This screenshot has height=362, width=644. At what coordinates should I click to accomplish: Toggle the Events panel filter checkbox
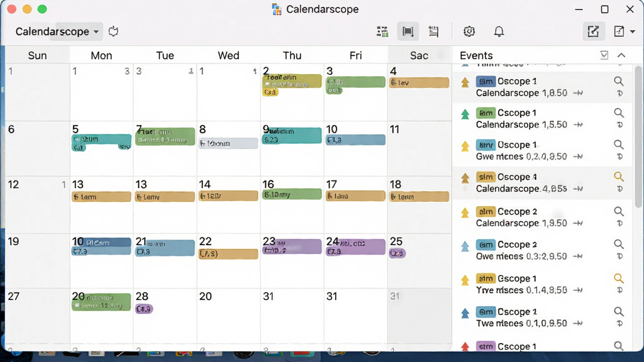pos(604,55)
